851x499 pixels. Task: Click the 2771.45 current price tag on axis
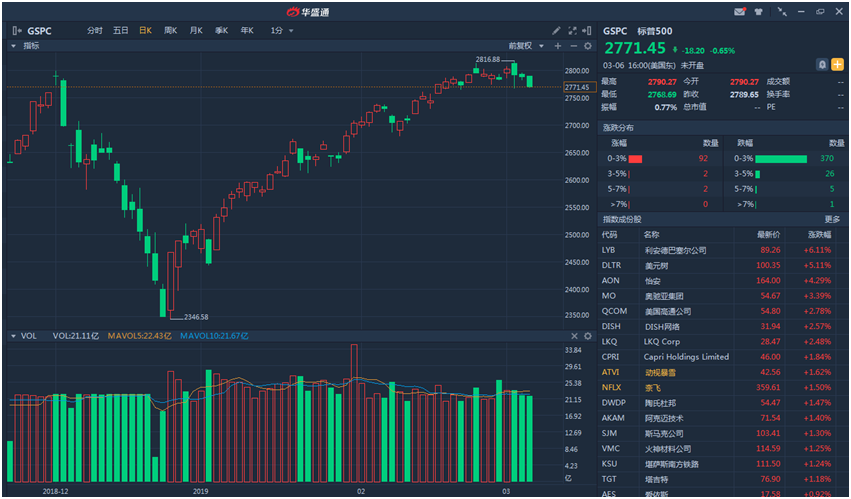[x=580, y=87]
